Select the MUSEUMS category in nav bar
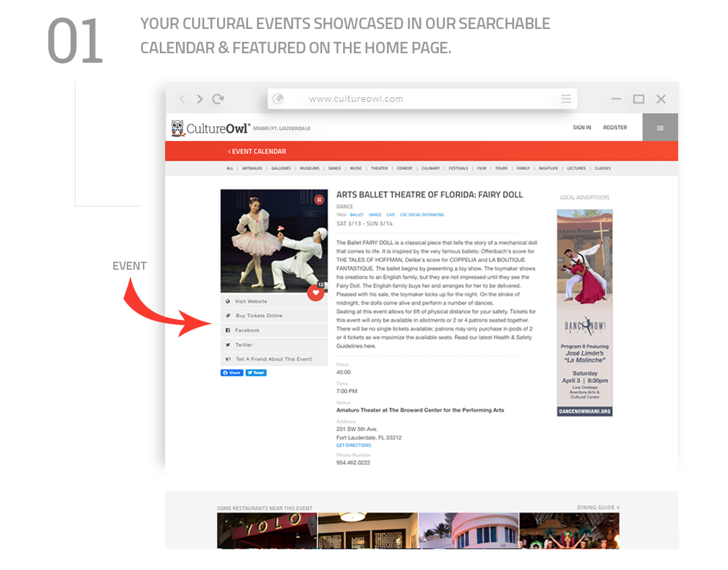Viewport: 728px width, 570px height. [309, 168]
